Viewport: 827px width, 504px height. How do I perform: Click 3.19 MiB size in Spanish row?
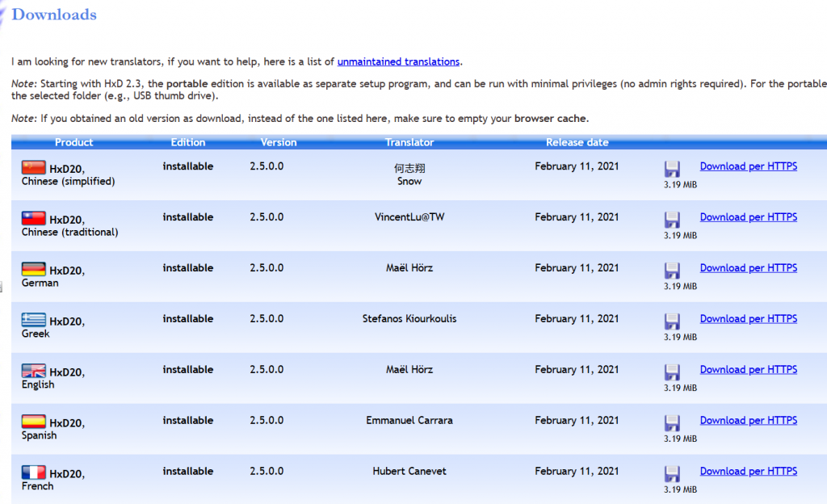point(680,439)
